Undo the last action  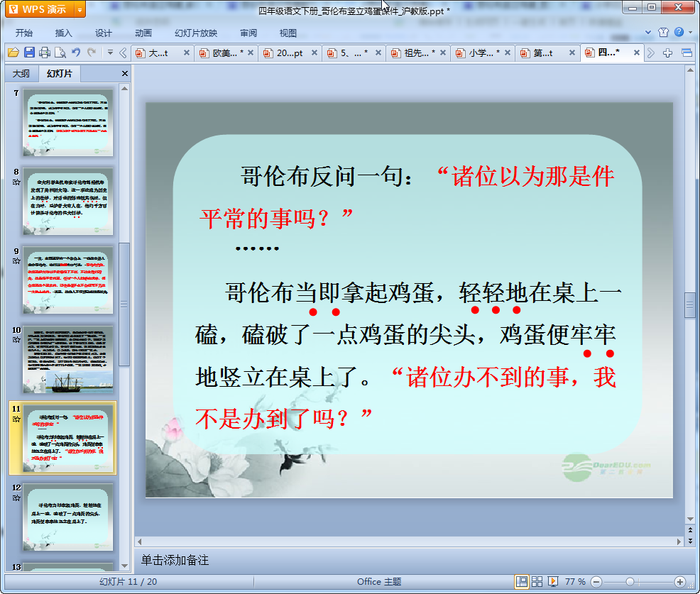point(76,53)
